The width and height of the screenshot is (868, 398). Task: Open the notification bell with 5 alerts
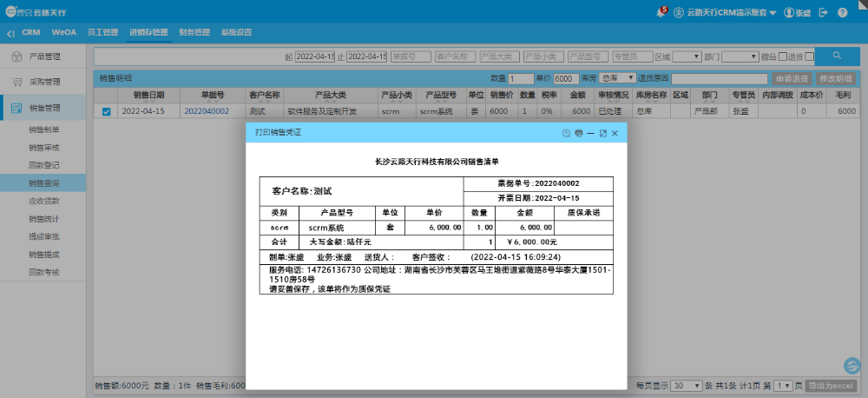[x=661, y=12]
